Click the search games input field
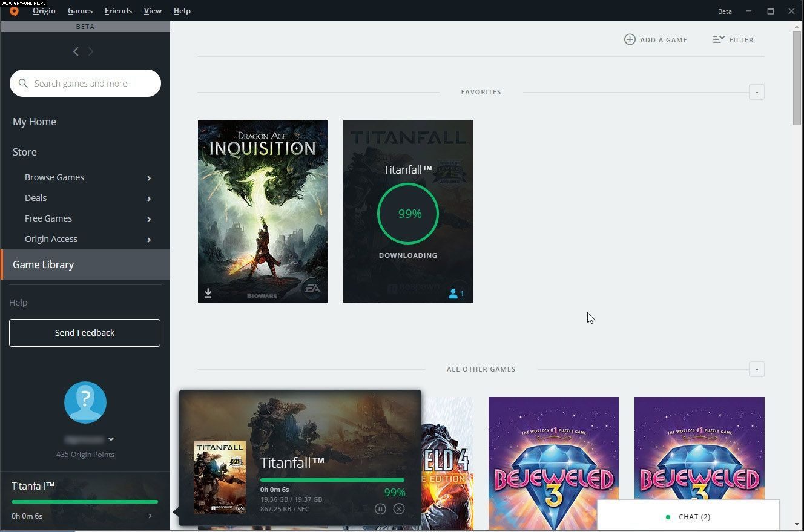The image size is (804, 532). coord(91,84)
